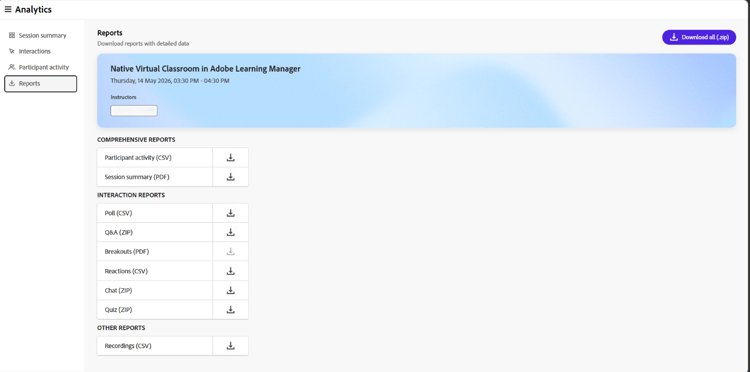This screenshot has width=750, height=372.
Task: Click the Session summary (PDF) label
Action: [x=137, y=177]
